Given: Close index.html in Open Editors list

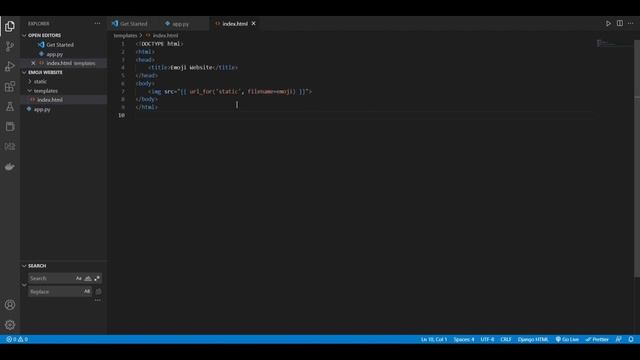Looking at the screenshot, I should [33, 63].
